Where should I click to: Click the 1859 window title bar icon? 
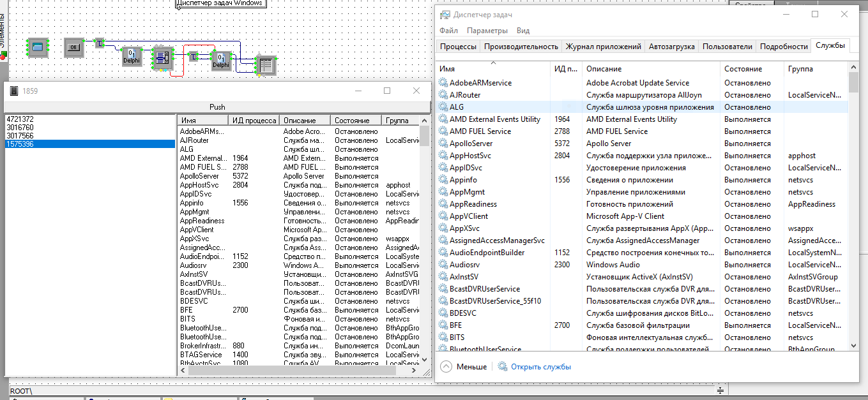click(x=14, y=91)
